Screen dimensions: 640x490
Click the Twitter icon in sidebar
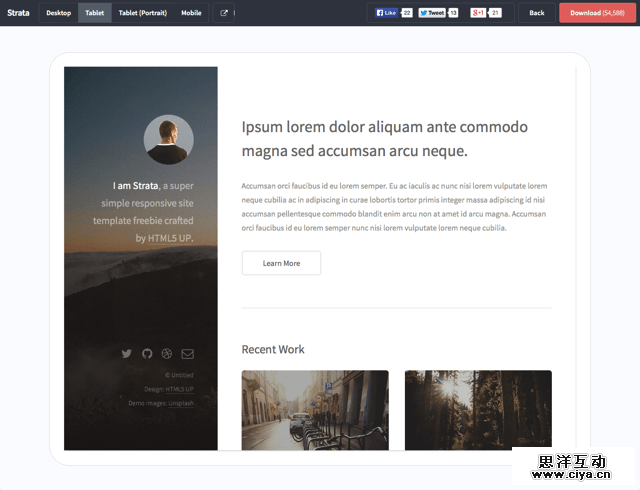coord(127,353)
